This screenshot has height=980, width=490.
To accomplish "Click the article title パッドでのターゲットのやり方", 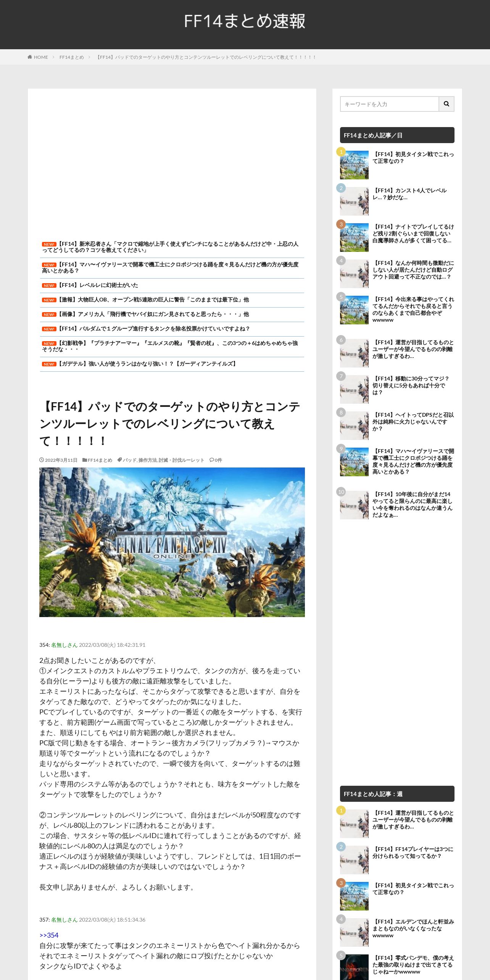I will coord(170,424).
